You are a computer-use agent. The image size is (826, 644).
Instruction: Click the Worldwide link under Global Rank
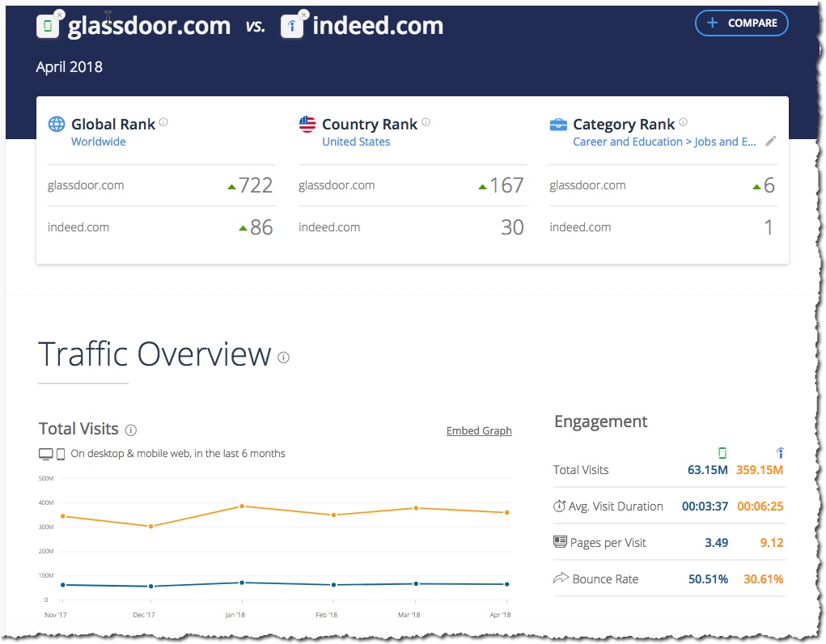pos(99,142)
